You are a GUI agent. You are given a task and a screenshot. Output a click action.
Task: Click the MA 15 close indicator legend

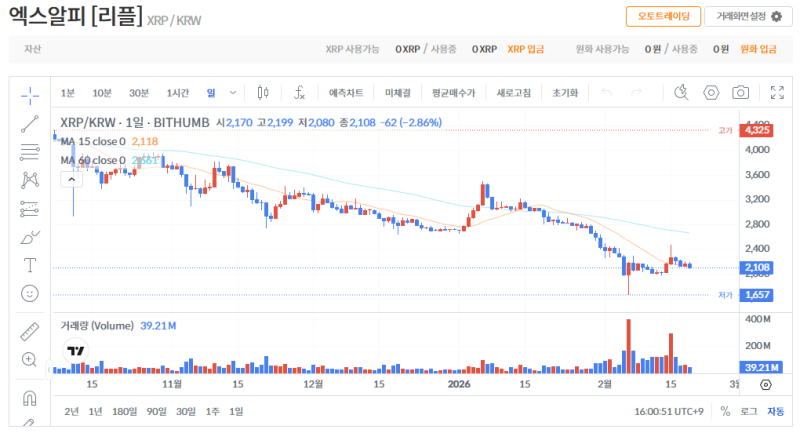pos(93,141)
